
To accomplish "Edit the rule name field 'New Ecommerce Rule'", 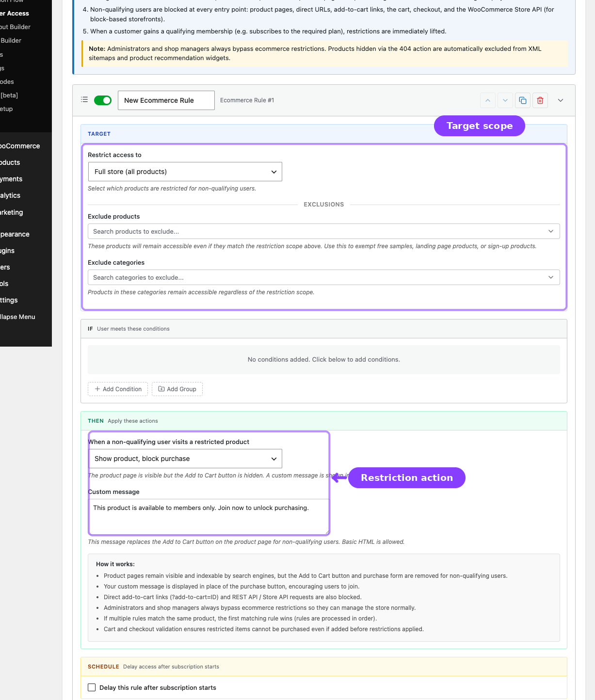I will 166,100.
